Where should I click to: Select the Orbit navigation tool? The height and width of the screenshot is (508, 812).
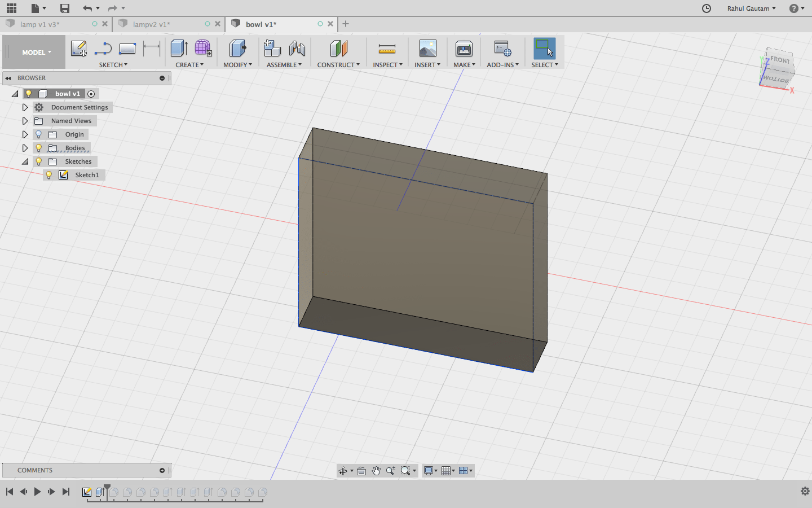pos(343,471)
